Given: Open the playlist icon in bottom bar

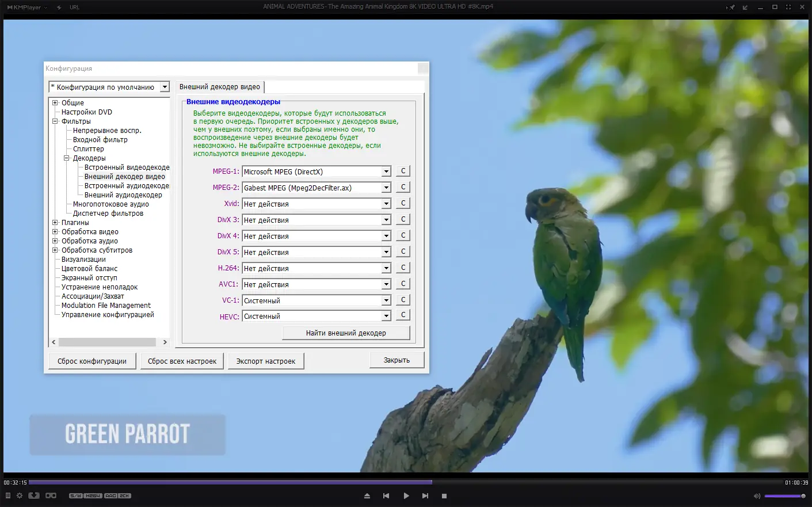Looking at the screenshot, I should tap(7, 495).
